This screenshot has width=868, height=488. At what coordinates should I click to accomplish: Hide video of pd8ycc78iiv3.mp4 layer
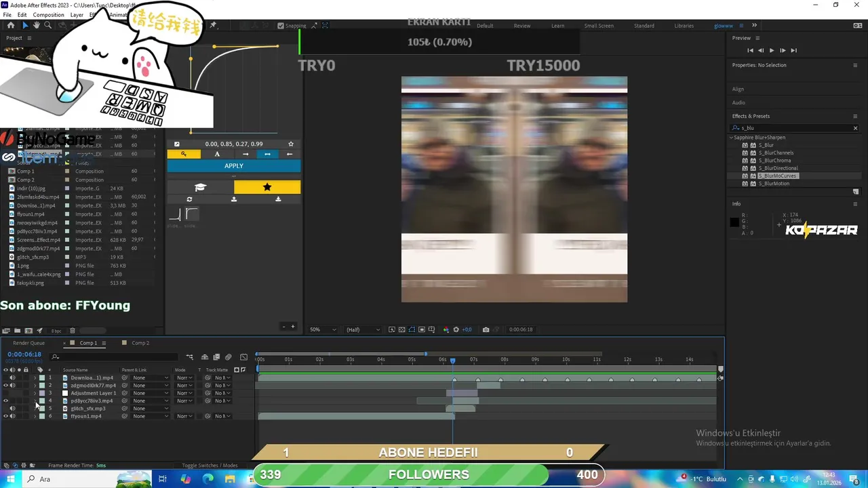(x=5, y=401)
